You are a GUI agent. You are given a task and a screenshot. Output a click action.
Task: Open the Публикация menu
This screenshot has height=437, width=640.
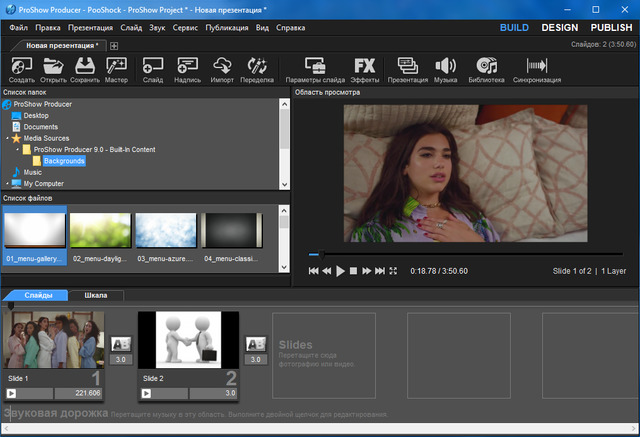[x=226, y=28]
